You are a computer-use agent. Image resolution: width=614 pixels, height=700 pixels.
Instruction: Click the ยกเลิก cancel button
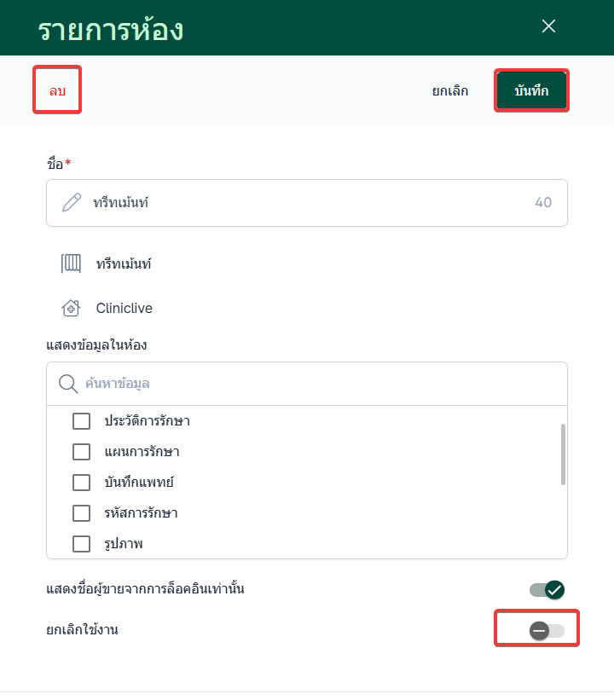[x=449, y=90]
